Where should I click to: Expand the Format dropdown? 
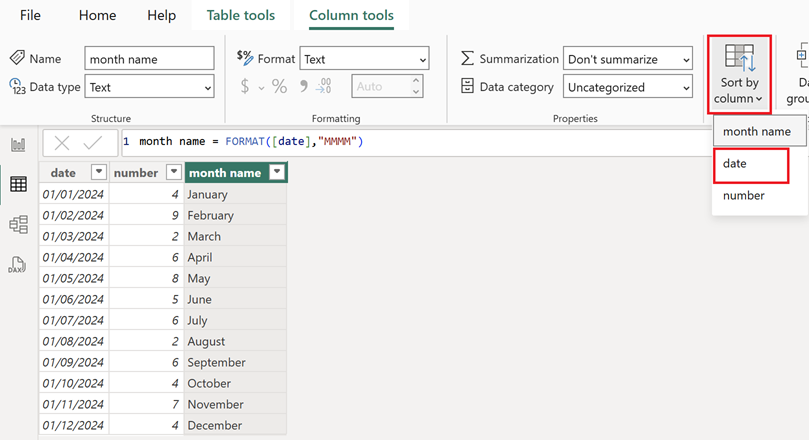364,59
